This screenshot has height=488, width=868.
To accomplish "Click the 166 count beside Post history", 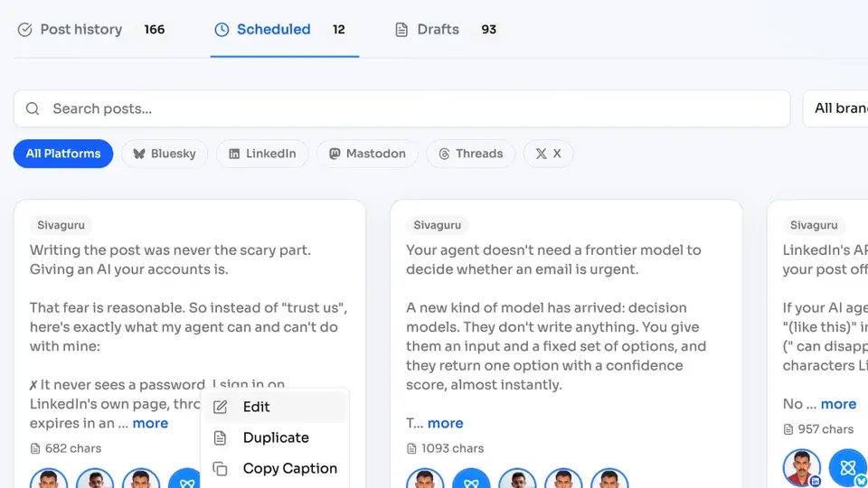I will pyautogui.click(x=155, y=29).
